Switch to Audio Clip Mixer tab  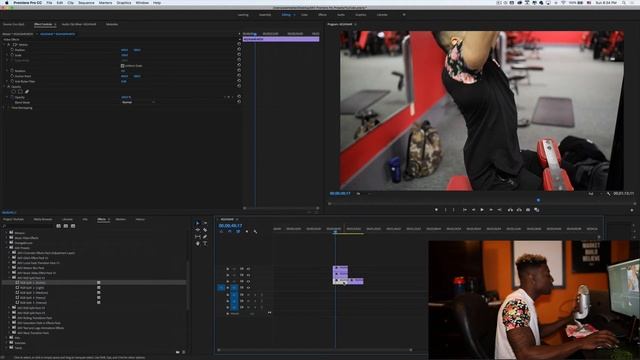[x=79, y=24]
